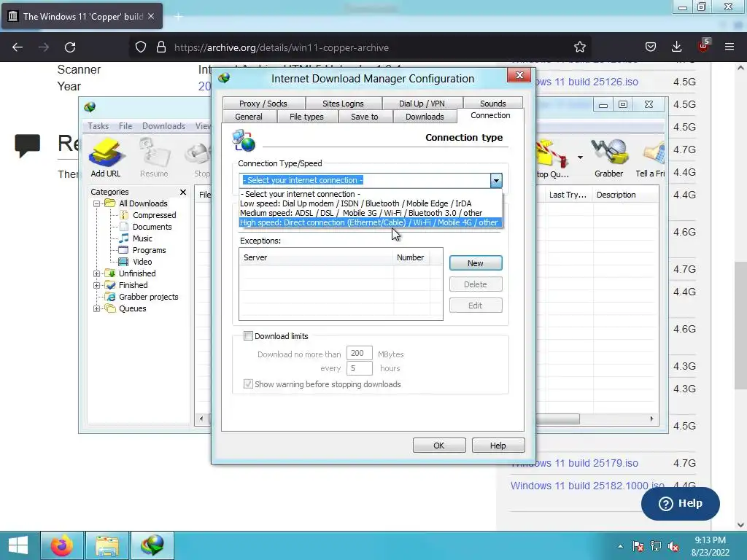Switch to the File types tab

pos(306,117)
